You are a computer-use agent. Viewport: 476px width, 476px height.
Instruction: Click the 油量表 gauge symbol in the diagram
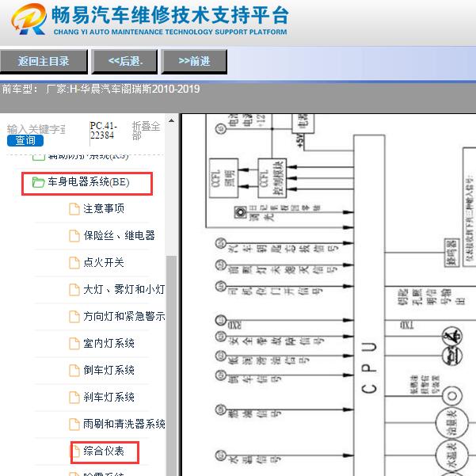(451, 423)
